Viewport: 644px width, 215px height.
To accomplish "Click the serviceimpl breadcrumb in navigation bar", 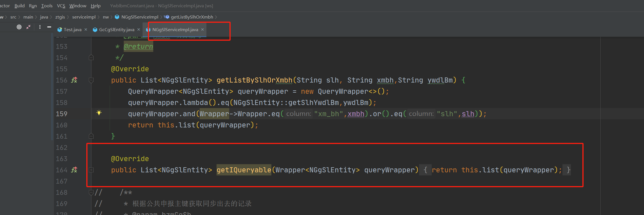I will (84, 17).
